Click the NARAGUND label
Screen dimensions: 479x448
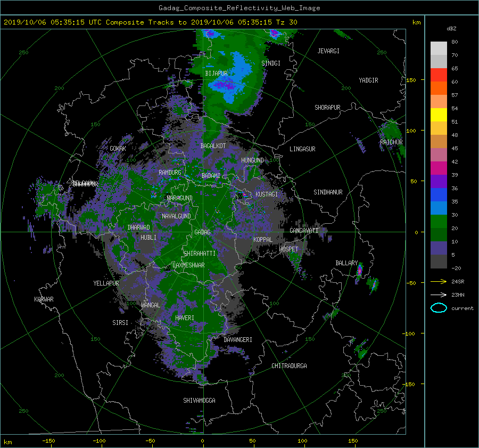180,198
